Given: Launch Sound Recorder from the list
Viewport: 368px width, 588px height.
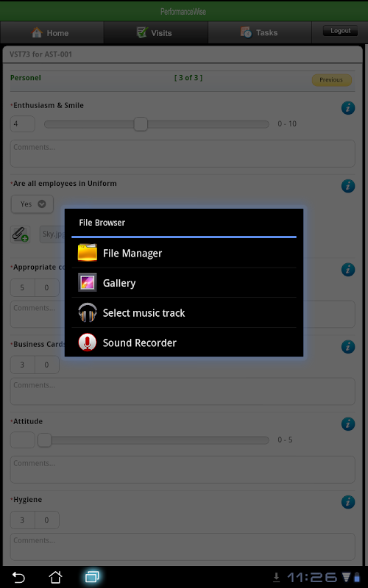Looking at the screenshot, I should tap(183, 343).
